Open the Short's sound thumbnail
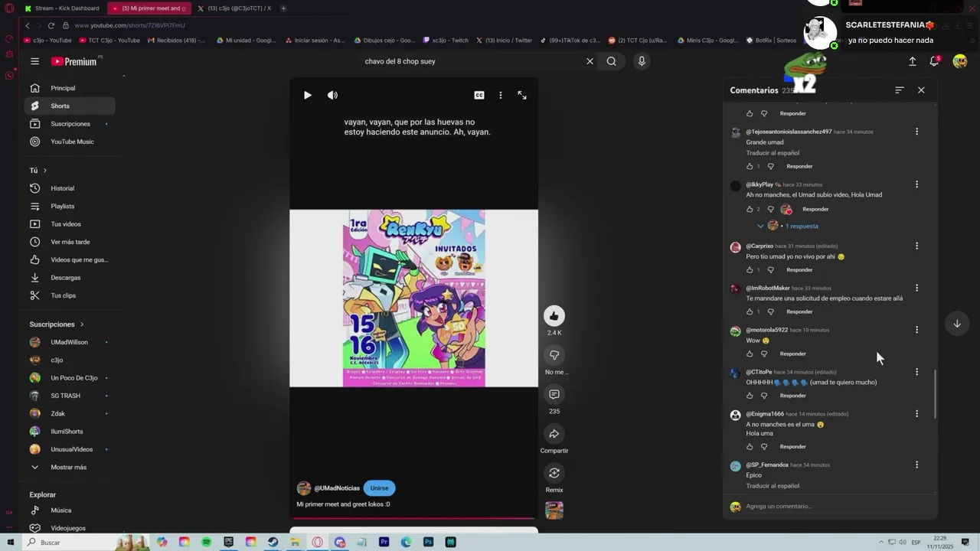Viewport: 980px width, 551px height. point(554,510)
